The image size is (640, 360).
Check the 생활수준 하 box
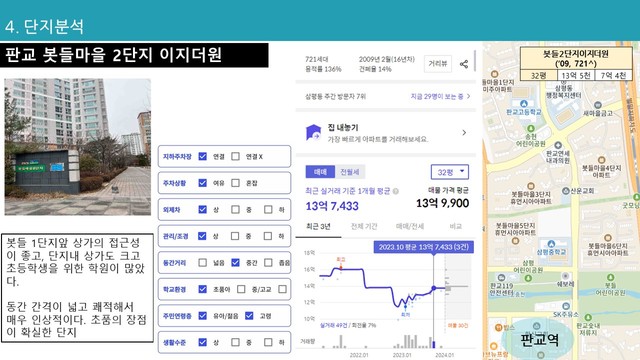268,342
